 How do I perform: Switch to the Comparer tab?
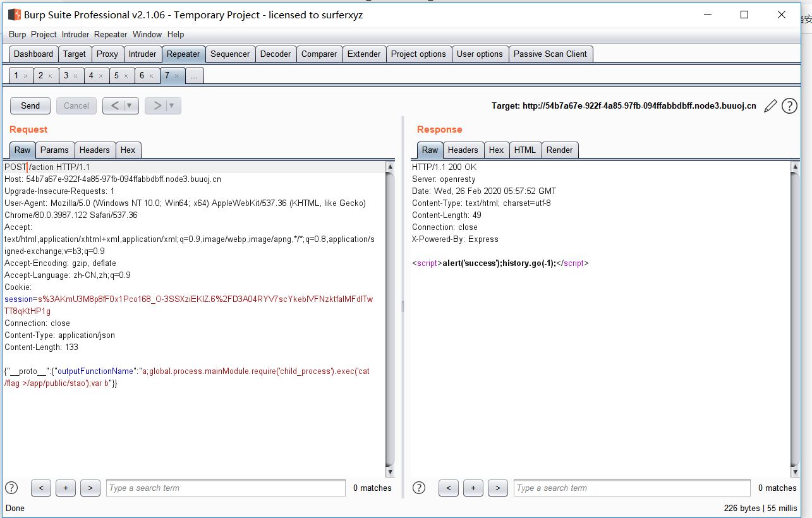[x=319, y=54]
